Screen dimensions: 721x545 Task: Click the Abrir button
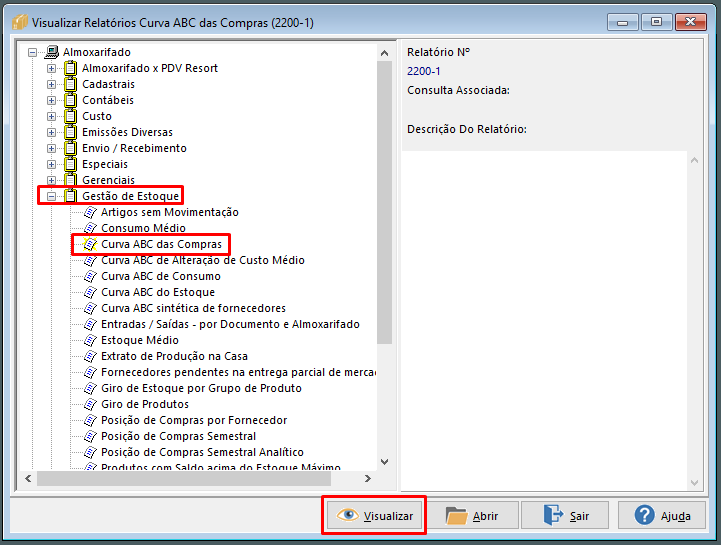click(x=472, y=516)
